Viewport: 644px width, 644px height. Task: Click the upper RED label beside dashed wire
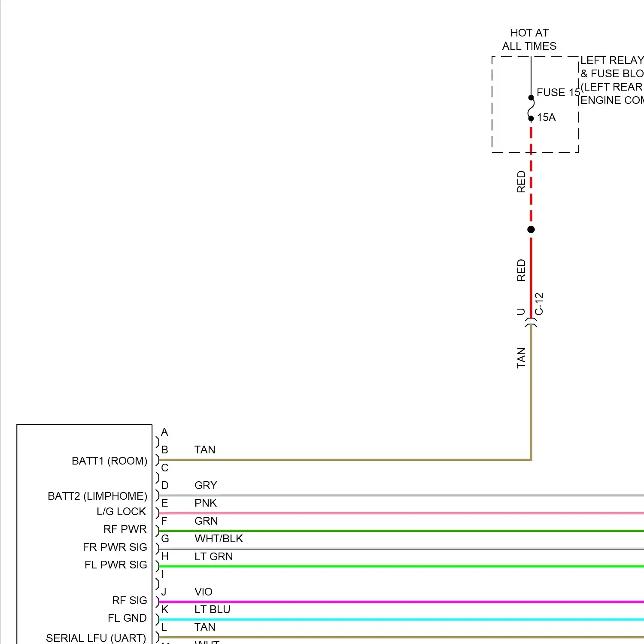point(521,182)
